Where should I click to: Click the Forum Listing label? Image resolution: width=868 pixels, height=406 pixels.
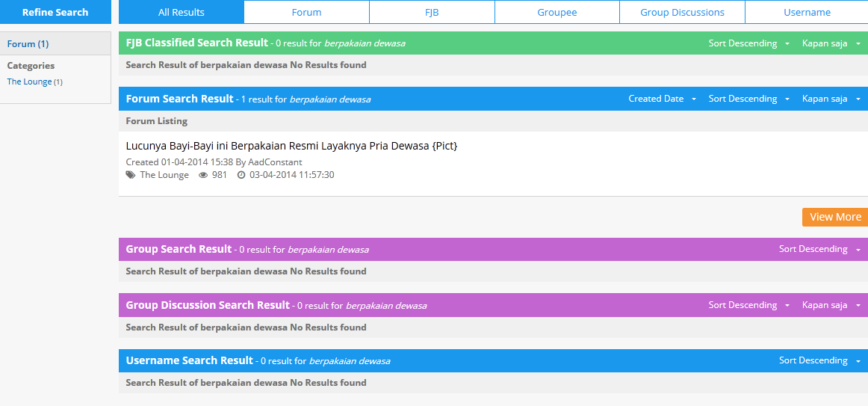157,120
